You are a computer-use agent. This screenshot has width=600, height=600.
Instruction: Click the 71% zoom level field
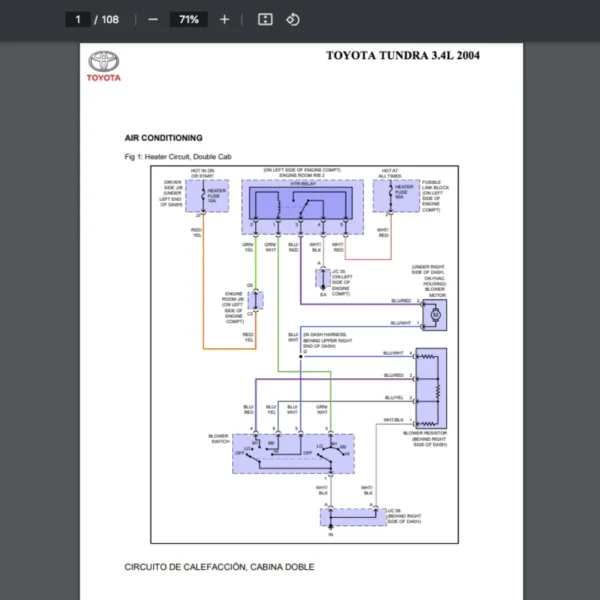click(x=188, y=19)
